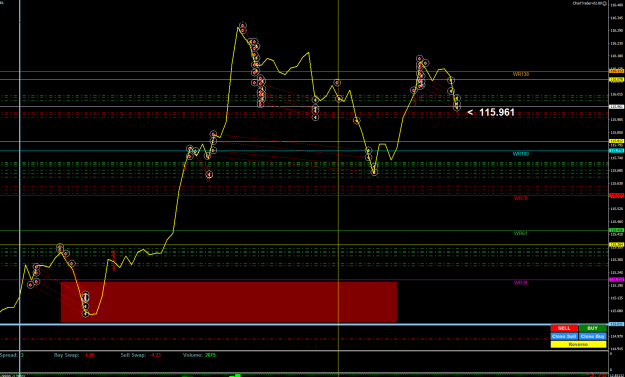Click the Buy Swap value -1.88
Screen dimensions: 625x377
pyautogui.click(x=88, y=355)
